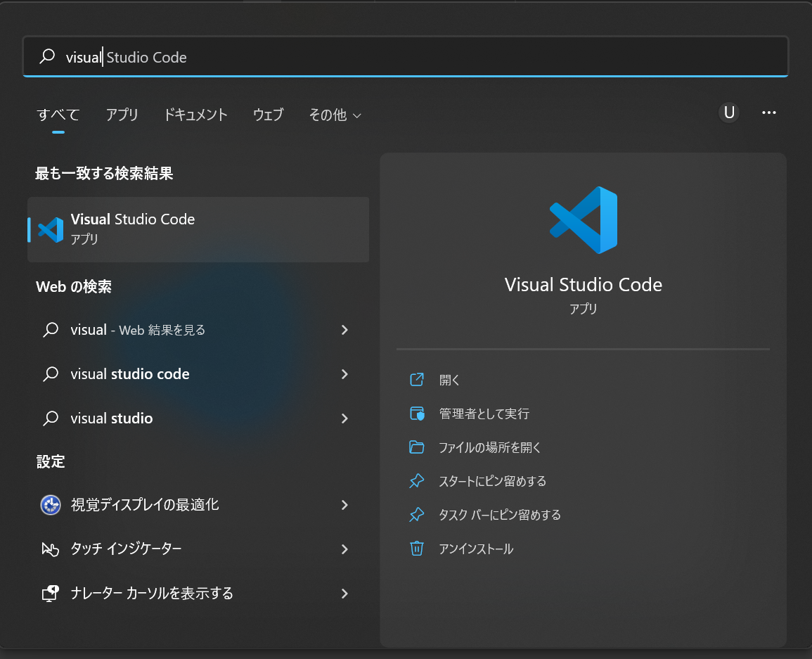
Task: Switch to the アプリ tab
Action: click(x=122, y=115)
